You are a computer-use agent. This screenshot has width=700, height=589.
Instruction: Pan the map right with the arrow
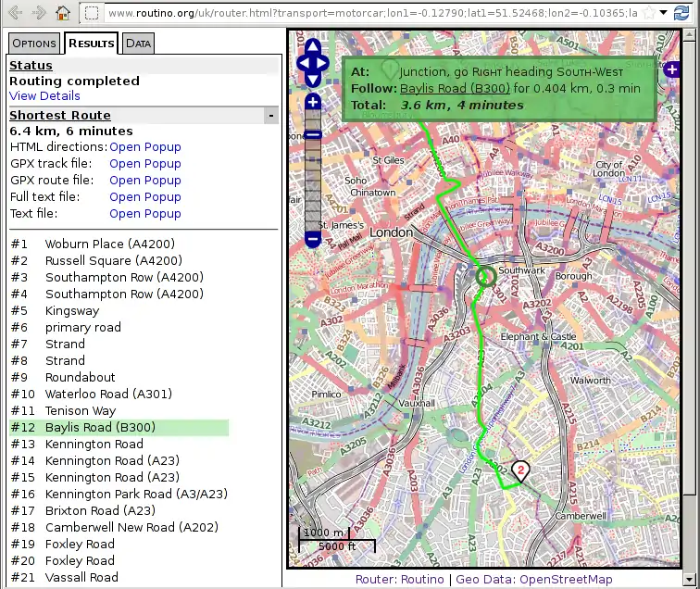pos(323,64)
